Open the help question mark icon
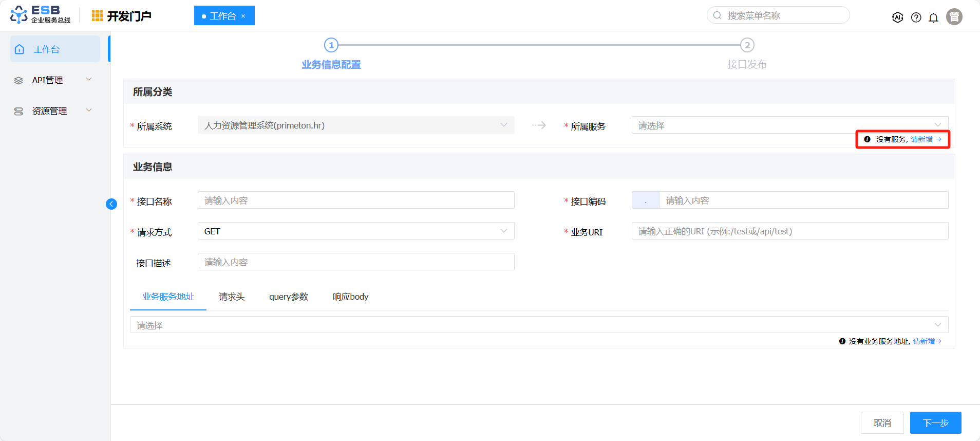This screenshot has height=441, width=980. click(x=916, y=17)
